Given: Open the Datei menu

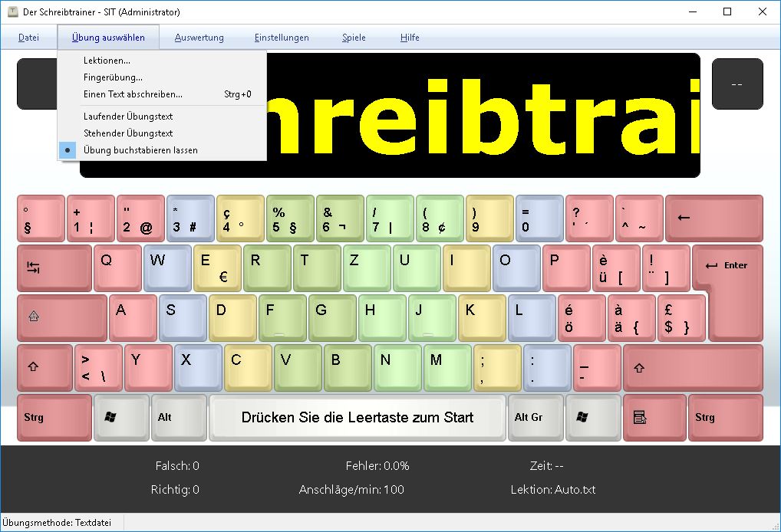Looking at the screenshot, I should tap(28, 38).
